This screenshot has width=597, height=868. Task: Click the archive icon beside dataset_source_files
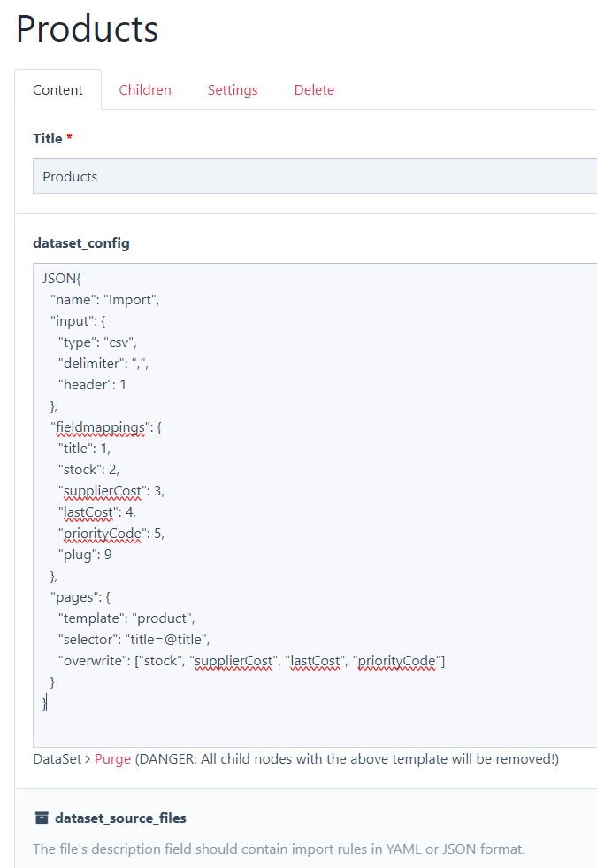point(41,818)
